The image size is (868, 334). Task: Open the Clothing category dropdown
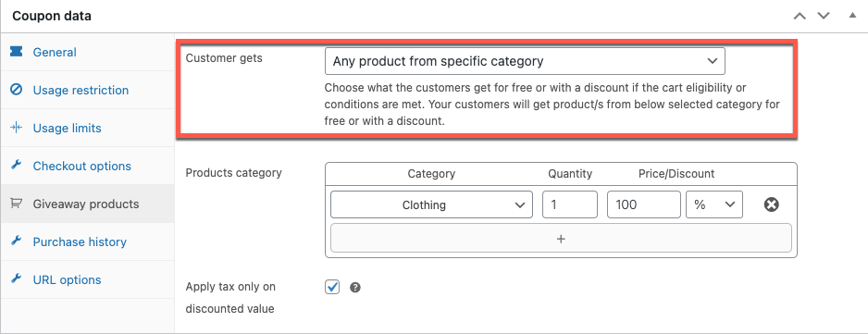431,205
